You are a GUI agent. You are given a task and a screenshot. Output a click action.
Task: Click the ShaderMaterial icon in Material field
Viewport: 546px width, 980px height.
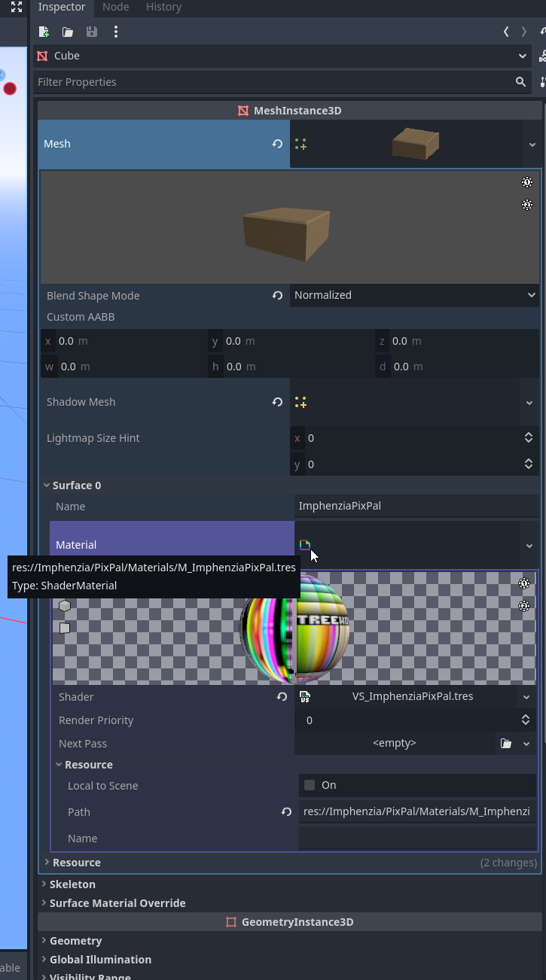(x=304, y=545)
